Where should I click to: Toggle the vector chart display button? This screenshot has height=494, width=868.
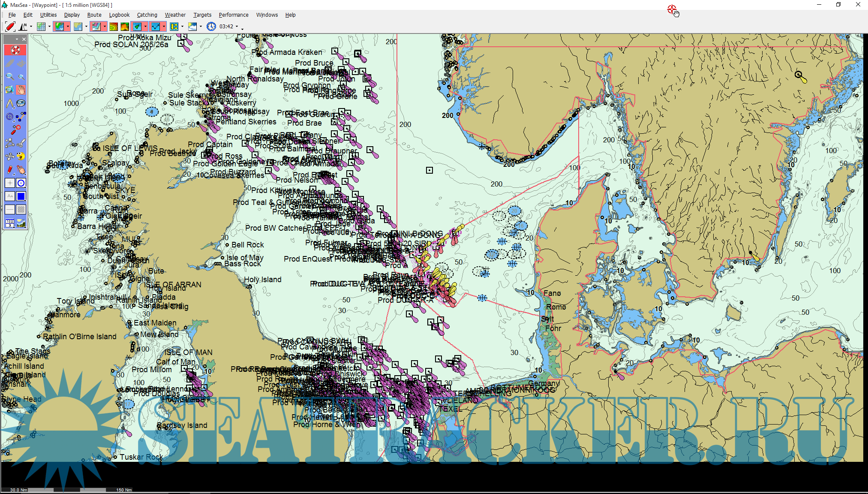[59, 27]
